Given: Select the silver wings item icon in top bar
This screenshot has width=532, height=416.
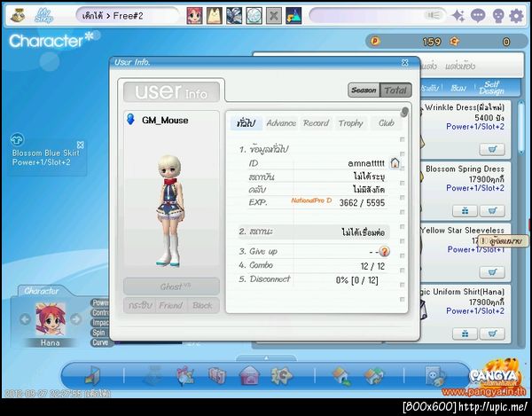Looking at the screenshot, I should 234,16.
